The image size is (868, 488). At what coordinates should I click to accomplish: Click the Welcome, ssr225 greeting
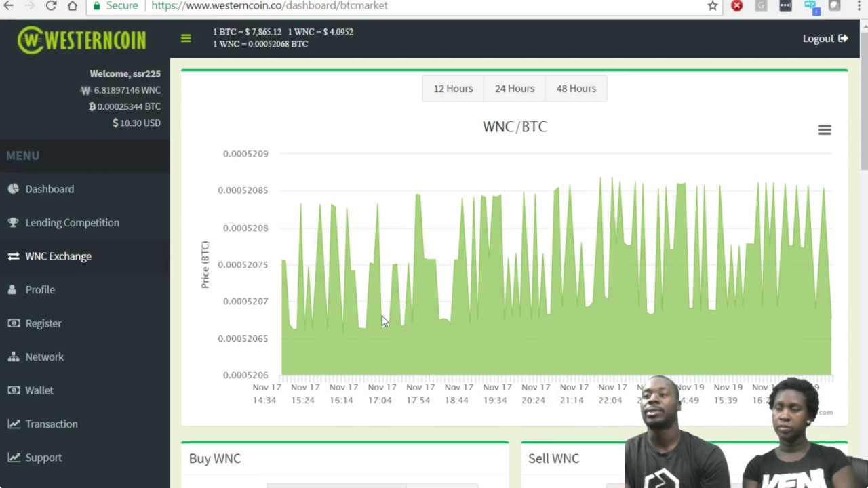click(x=125, y=73)
